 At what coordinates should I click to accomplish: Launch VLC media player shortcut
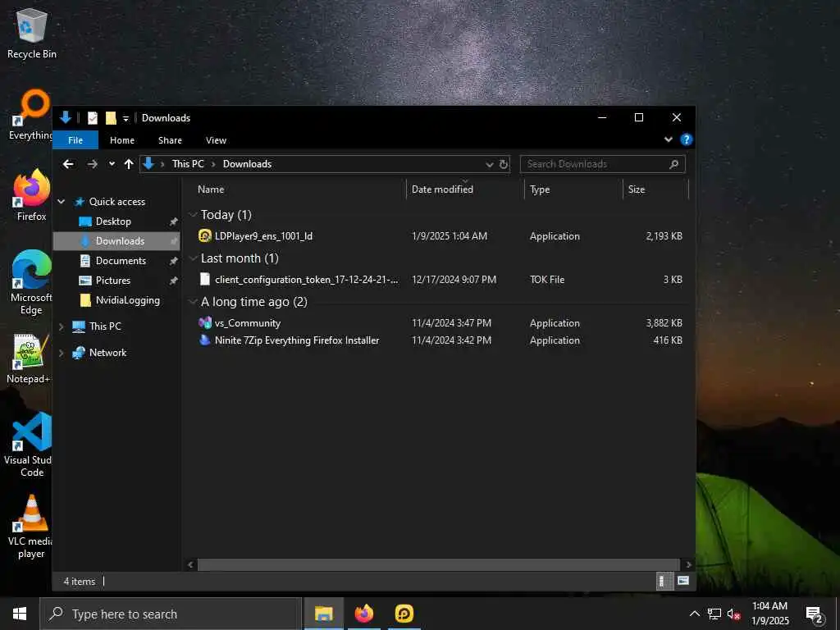(x=30, y=527)
